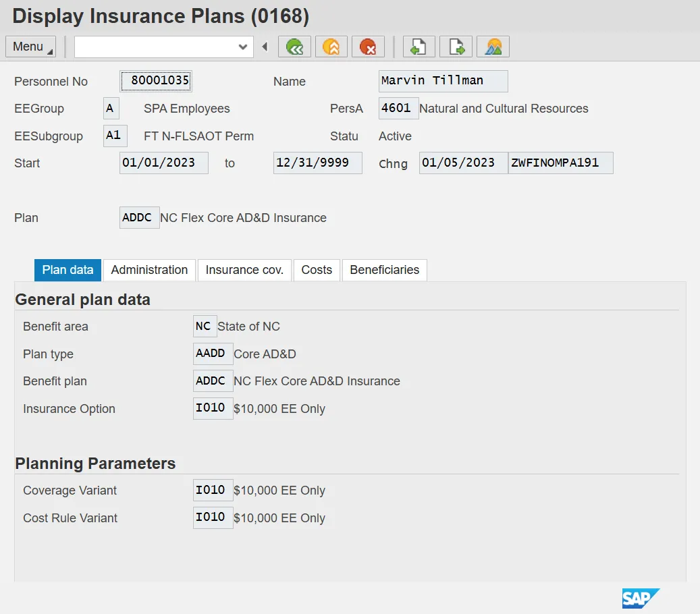The height and width of the screenshot is (614, 700).
Task: Click the text State of NC
Action: coord(248,327)
